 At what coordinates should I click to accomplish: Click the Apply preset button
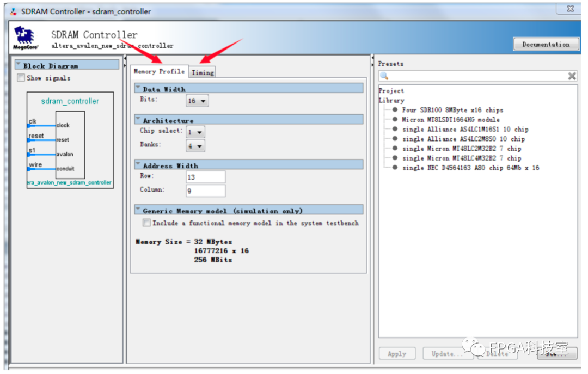tap(397, 353)
